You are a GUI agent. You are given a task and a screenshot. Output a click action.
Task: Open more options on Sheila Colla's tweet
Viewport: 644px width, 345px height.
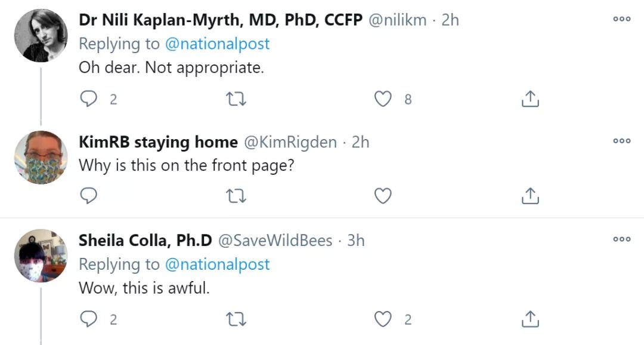pyautogui.click(x=621, y=239)
